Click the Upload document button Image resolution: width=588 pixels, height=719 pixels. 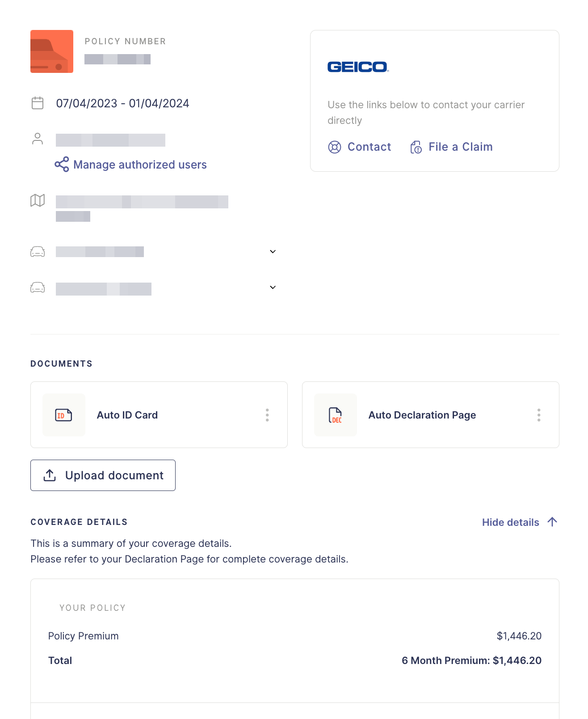point(103,475)
